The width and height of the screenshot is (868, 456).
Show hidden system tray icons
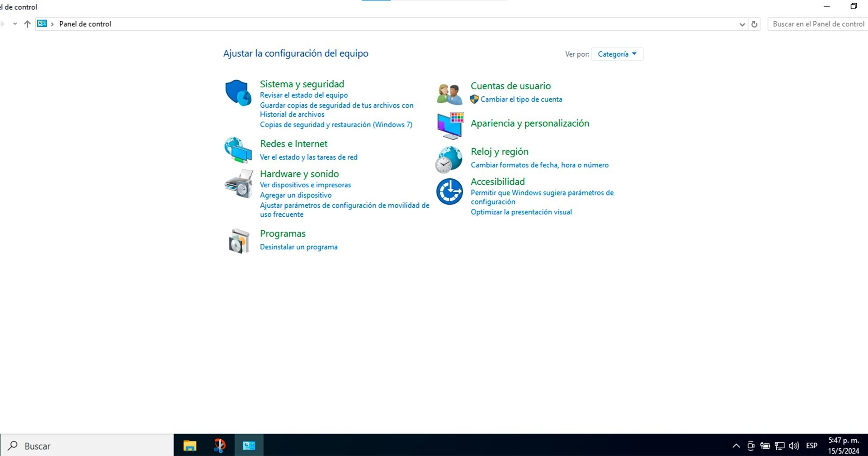pos(736,446)
